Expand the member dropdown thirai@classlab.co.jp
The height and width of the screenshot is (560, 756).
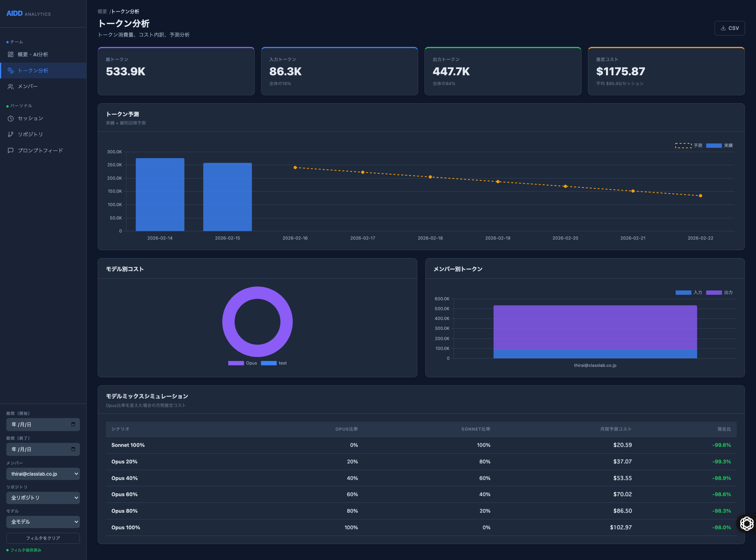(x=43, y=474)
